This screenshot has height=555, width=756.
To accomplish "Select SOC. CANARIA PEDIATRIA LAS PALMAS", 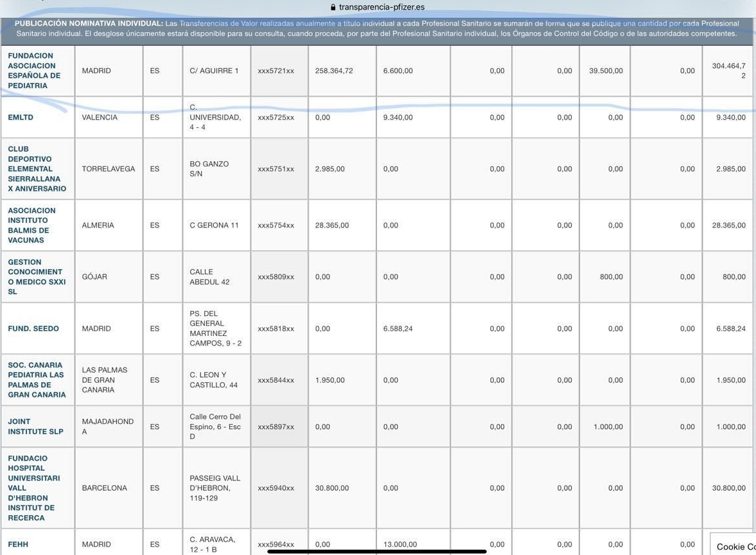I will pos(37,380).
